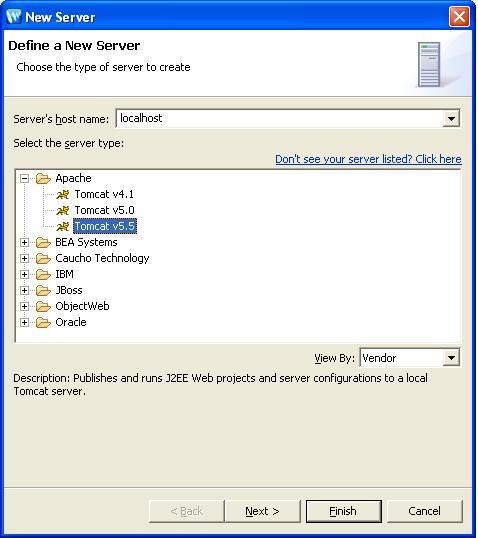This screenshot has width=478, height=538.
Task: Open the 'Don't see your server listed?' link
Action: [x=368, y=159]
